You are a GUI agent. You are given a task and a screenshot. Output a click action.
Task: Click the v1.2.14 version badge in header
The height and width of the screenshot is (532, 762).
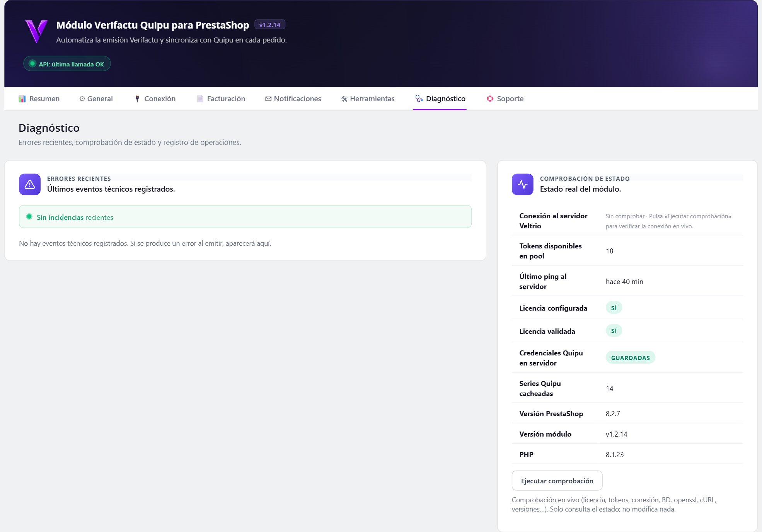pyautogui.click(x=270, y=25)
